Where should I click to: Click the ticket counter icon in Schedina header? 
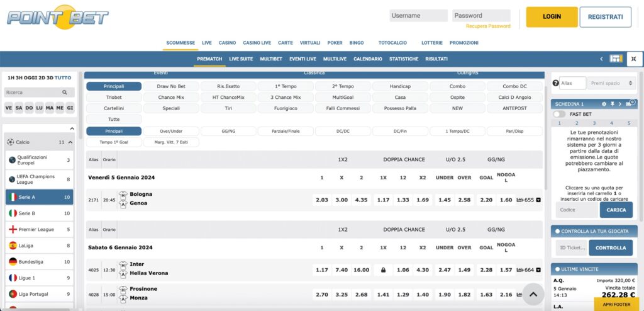(x=630, y=103)
